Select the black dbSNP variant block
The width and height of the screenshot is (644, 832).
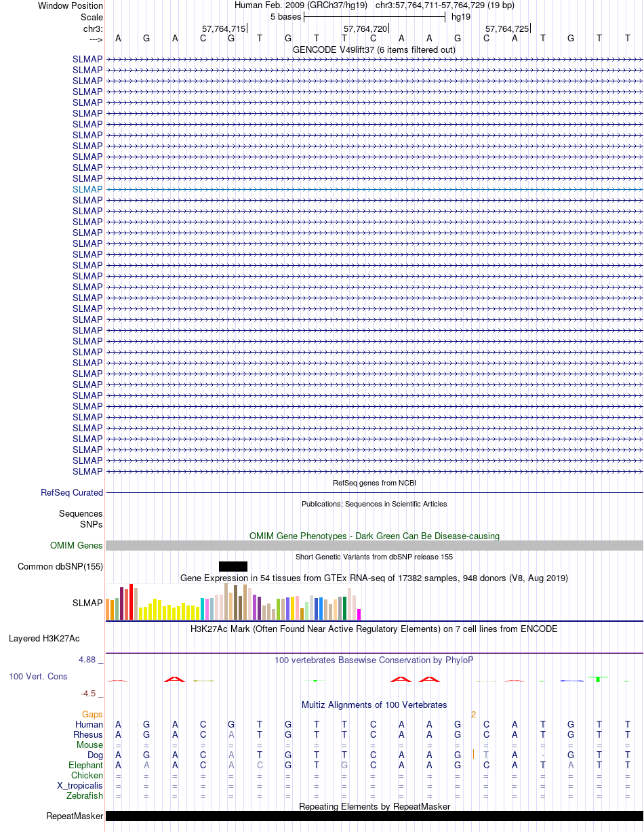(x=233, y=566)
